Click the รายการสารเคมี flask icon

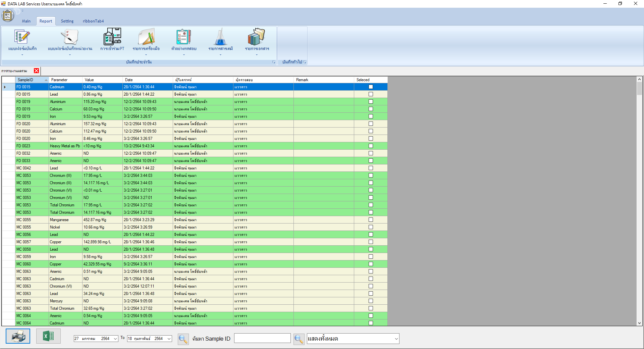coord(220,37)
